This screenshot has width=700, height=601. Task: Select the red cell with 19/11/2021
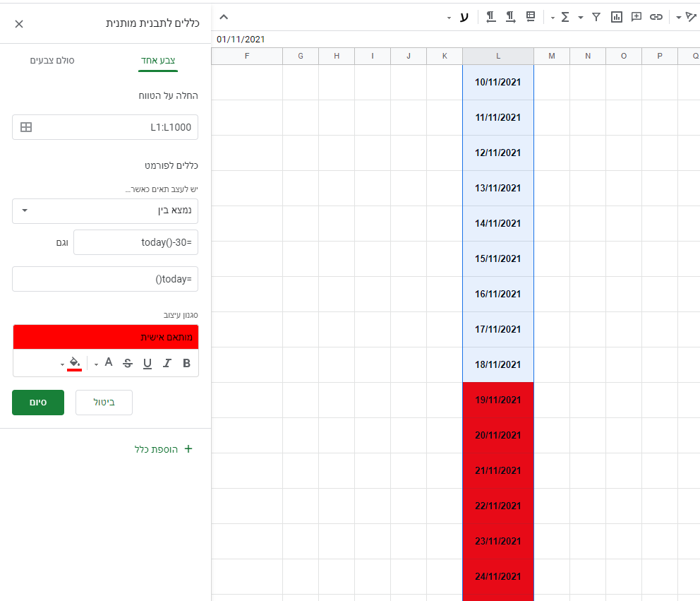tap(498, 400)
